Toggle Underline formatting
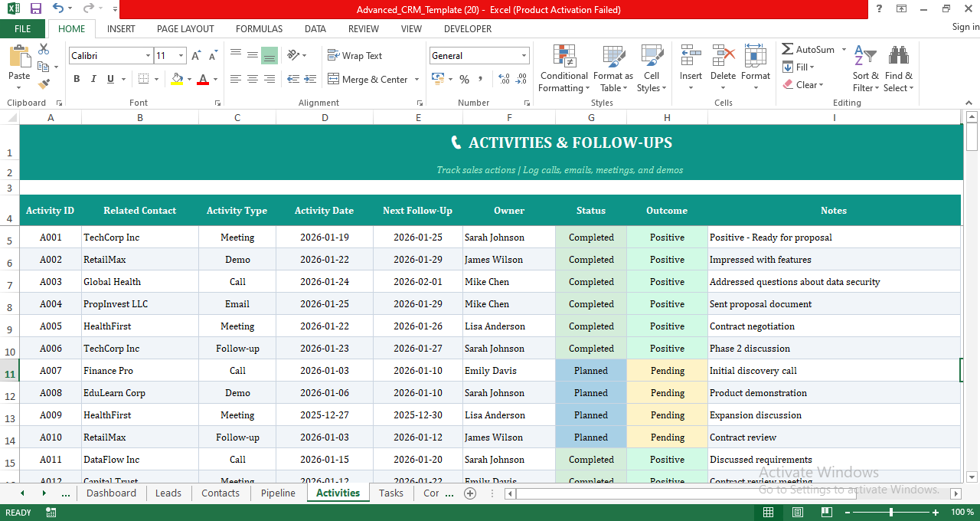This screenshot has width=980, height=521. pyautogui.click(x=110, y=79)
